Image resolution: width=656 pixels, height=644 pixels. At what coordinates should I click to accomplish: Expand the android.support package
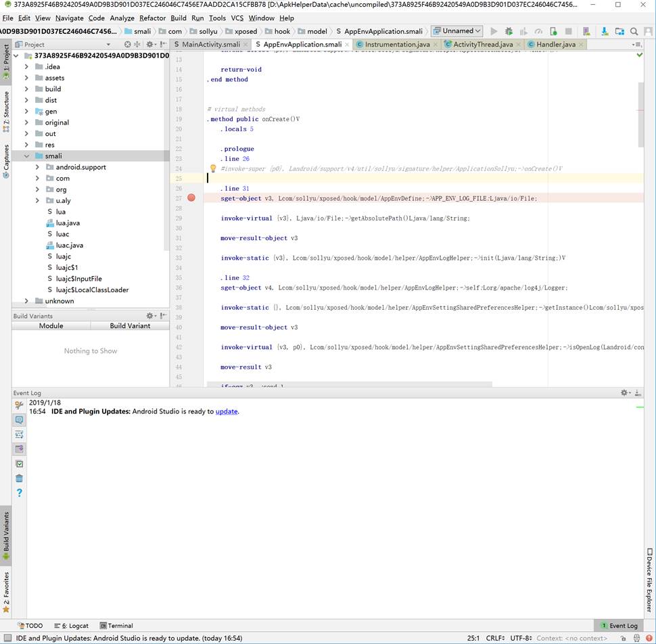[37, 167]
